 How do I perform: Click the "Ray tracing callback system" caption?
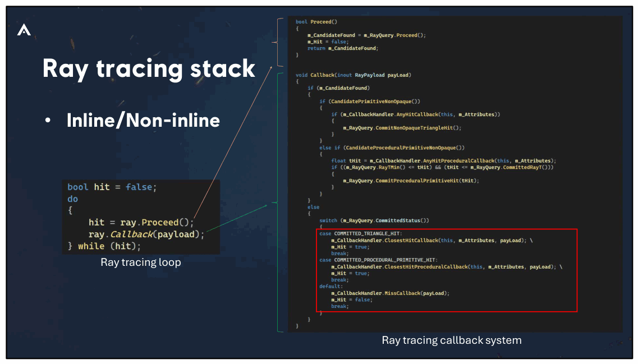click(452, 340)
